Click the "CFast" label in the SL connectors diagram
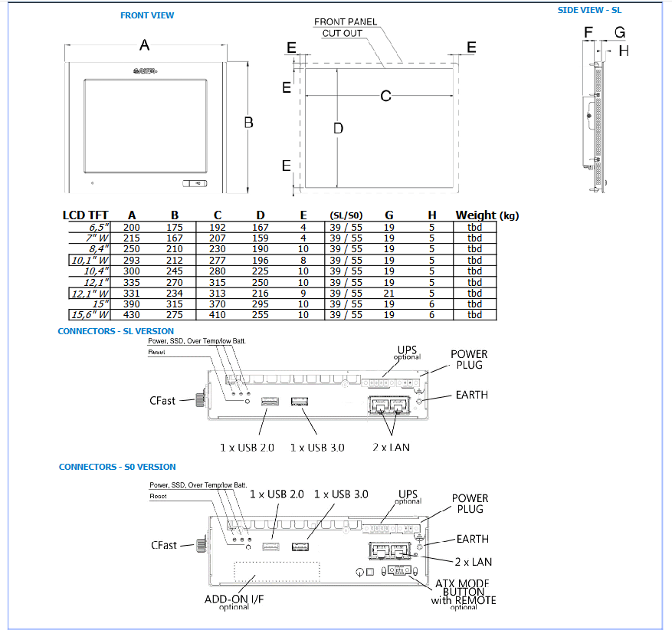The width and height of the screenshot is (672, 637). 162,401
